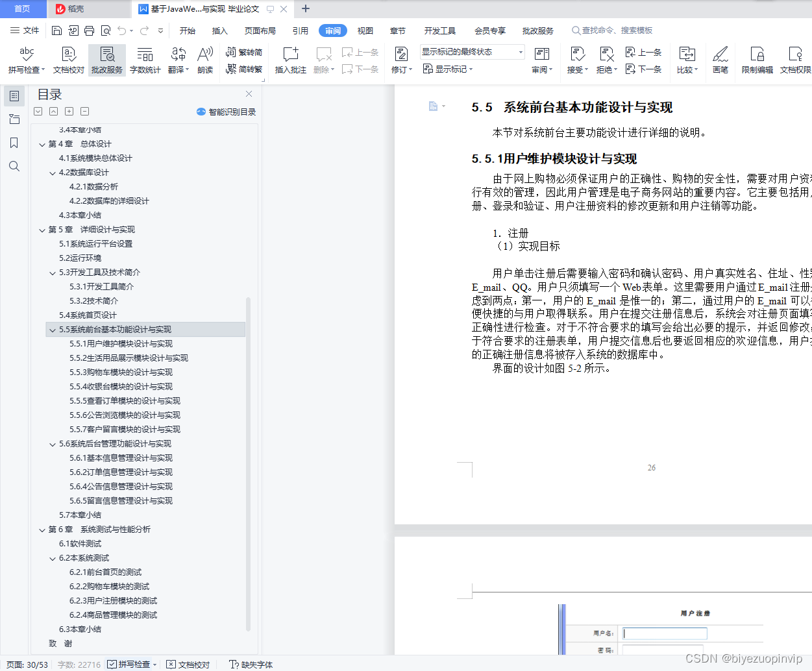Collapse the 4.2数据库设计 node
812x671 pixels.
53,173
